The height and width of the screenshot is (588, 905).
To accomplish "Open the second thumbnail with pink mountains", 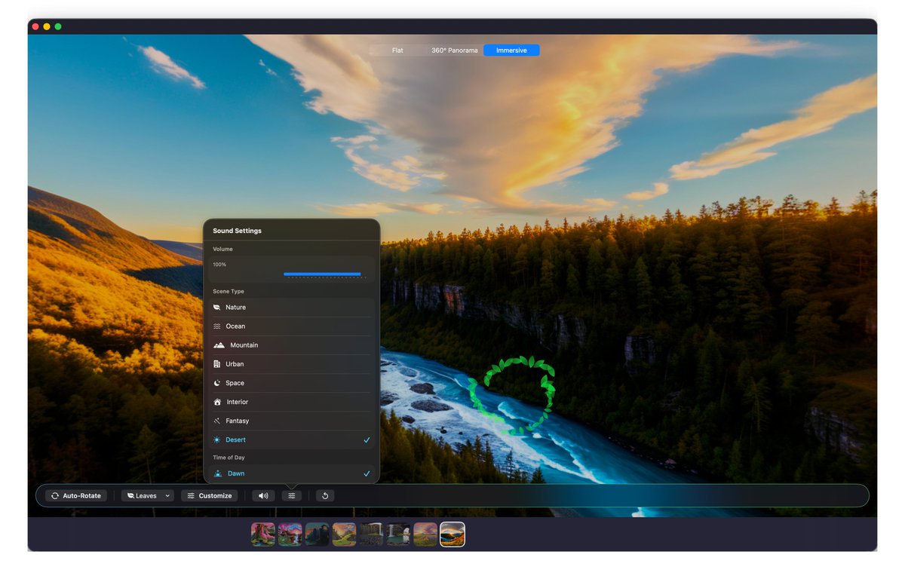I will click(x=290, y=534).
